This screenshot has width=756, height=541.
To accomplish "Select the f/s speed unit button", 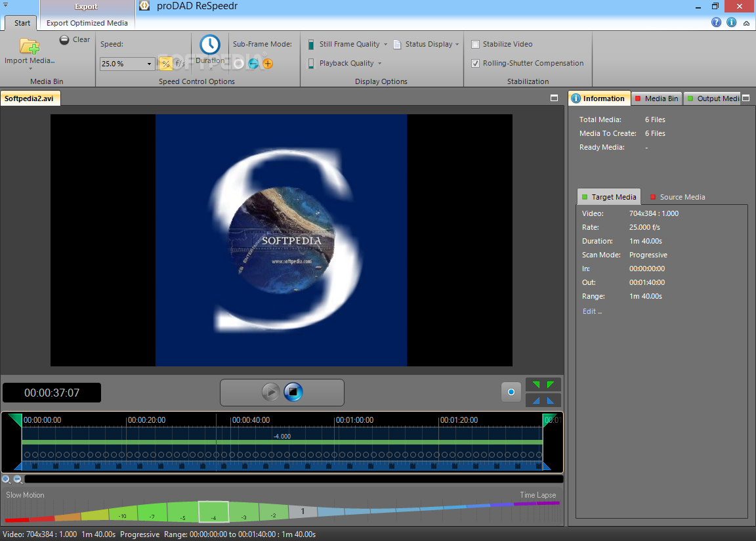I will point(180,64).
